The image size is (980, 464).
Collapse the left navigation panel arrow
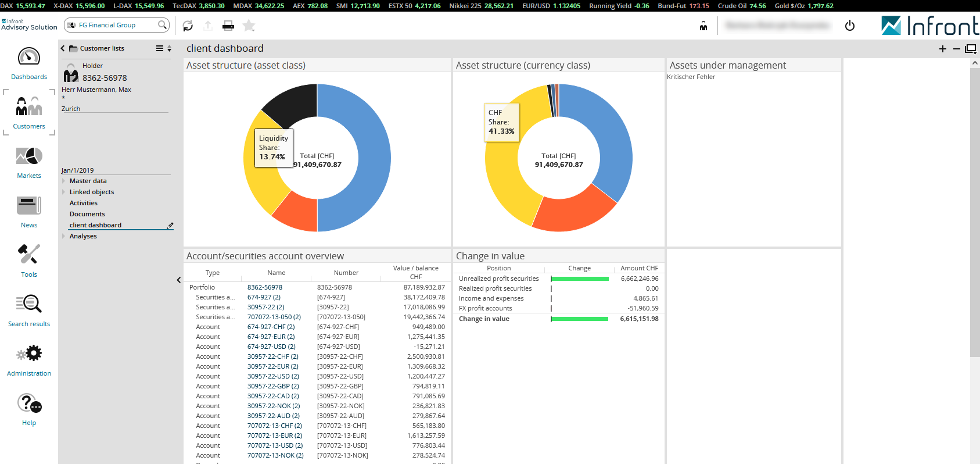[x=178, y=280]
